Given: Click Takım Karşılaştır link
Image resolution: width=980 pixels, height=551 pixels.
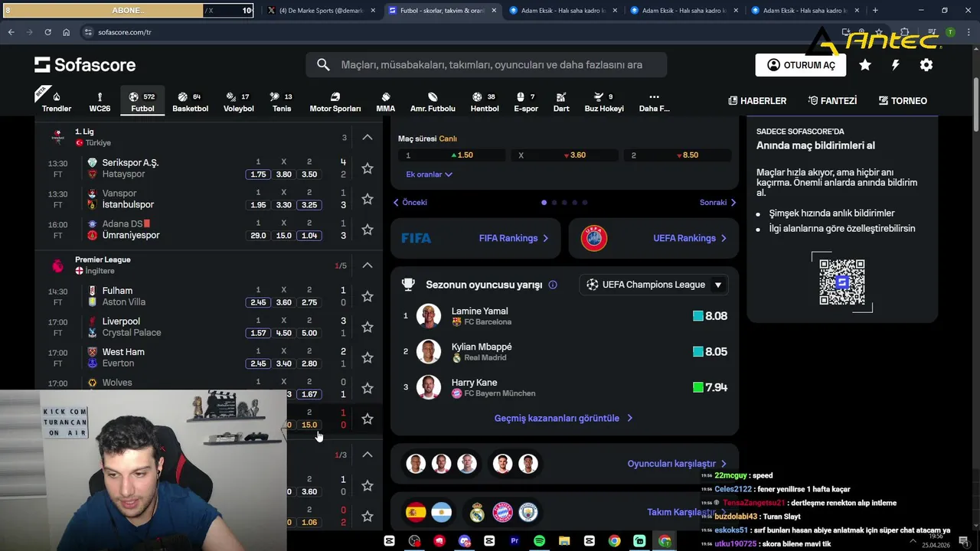Looking at the screenshot, I should pyautogui.click(x=686, y=512).
